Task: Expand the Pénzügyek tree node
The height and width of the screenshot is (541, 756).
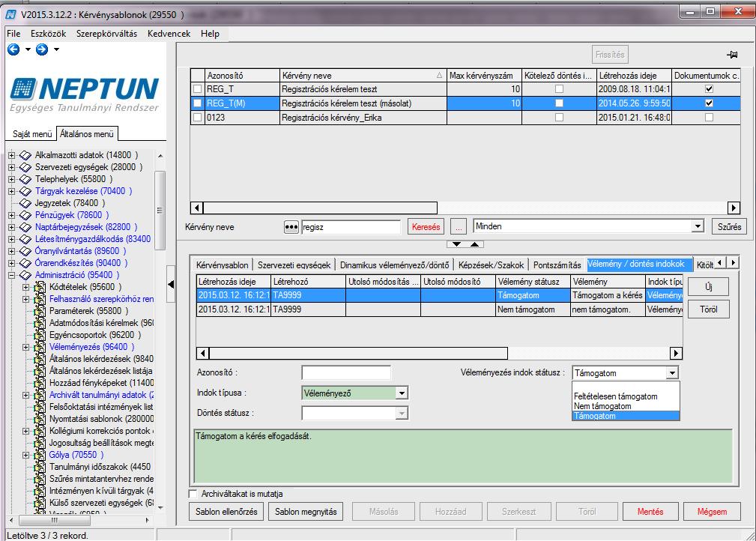Action: [x=11, y=215]
